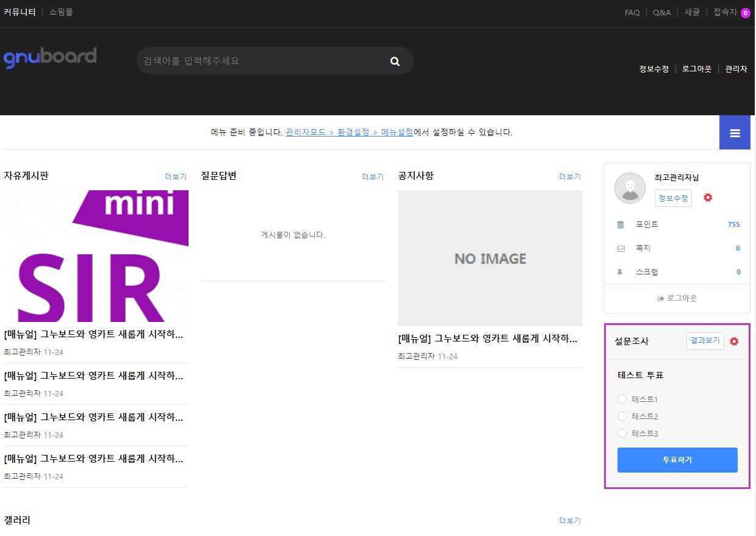The width and height of the screenshot is (756, 536).
Task: Click the search input field
Action: point(262,61)
